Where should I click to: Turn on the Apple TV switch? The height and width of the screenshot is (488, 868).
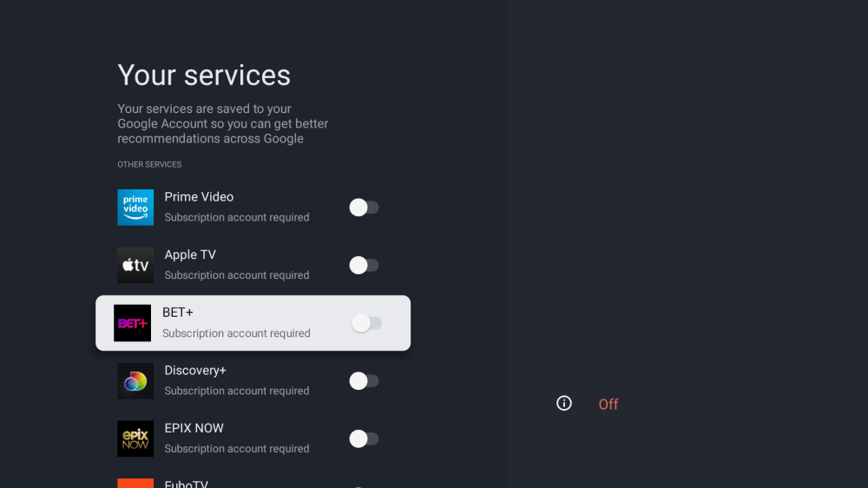[x=364, y=265]
